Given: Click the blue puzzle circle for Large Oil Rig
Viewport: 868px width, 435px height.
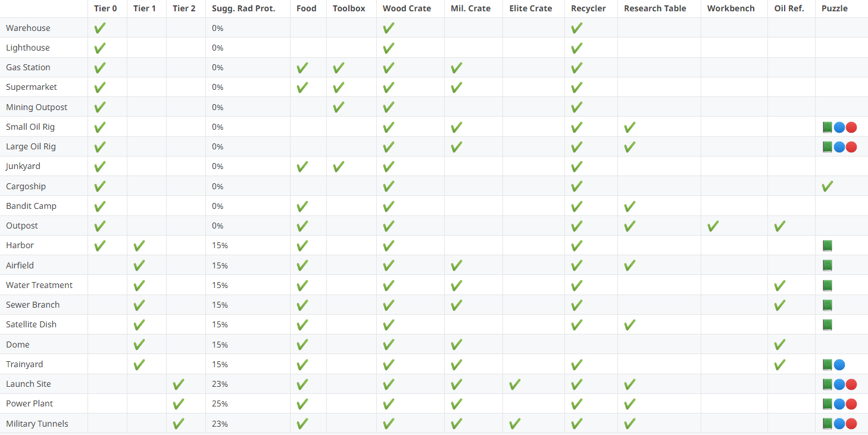Looking at the screenshot, I should coord(839,147).
